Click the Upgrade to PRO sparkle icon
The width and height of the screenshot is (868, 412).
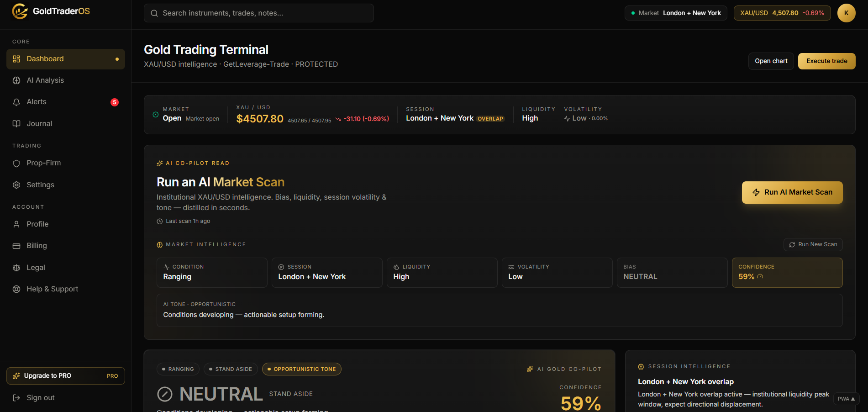coord(16,376)
